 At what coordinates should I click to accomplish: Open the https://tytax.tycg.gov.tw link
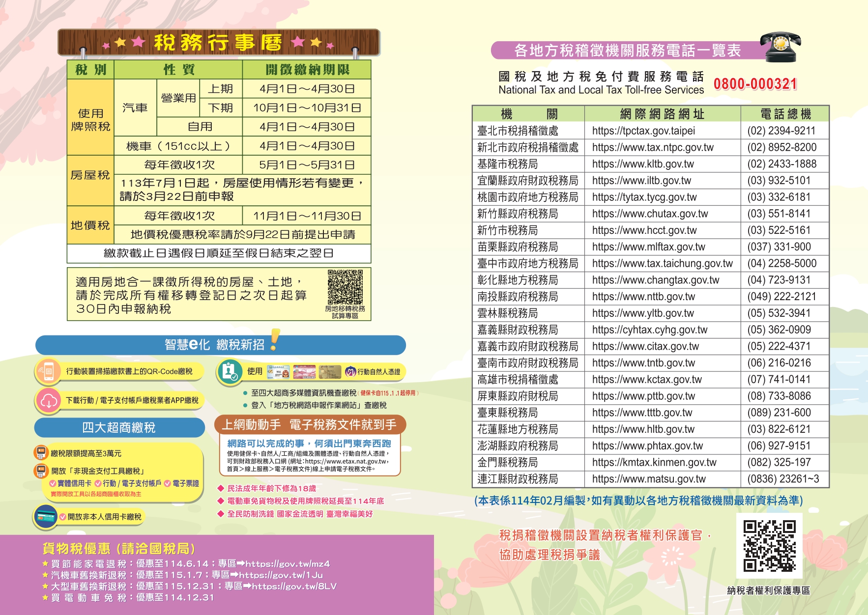coord(644,197)
